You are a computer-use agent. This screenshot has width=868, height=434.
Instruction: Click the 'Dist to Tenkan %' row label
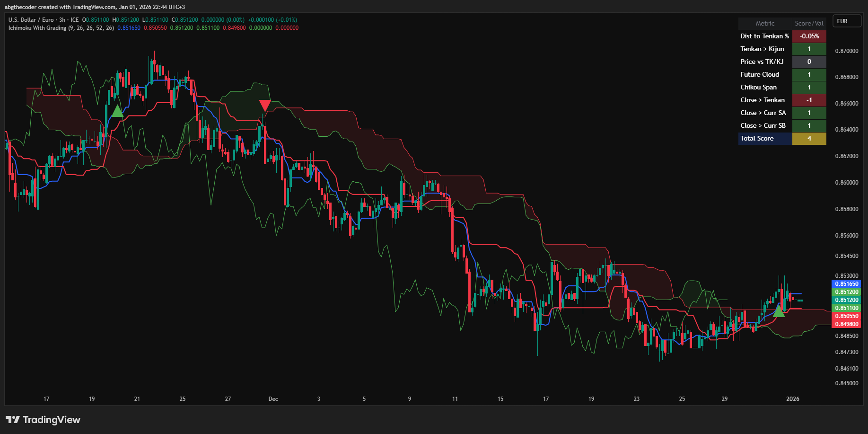pos(765,36)
